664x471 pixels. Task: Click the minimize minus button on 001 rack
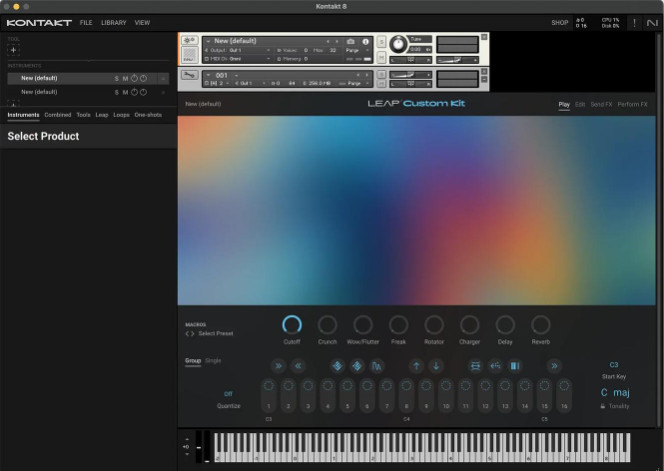click(484, 80)
